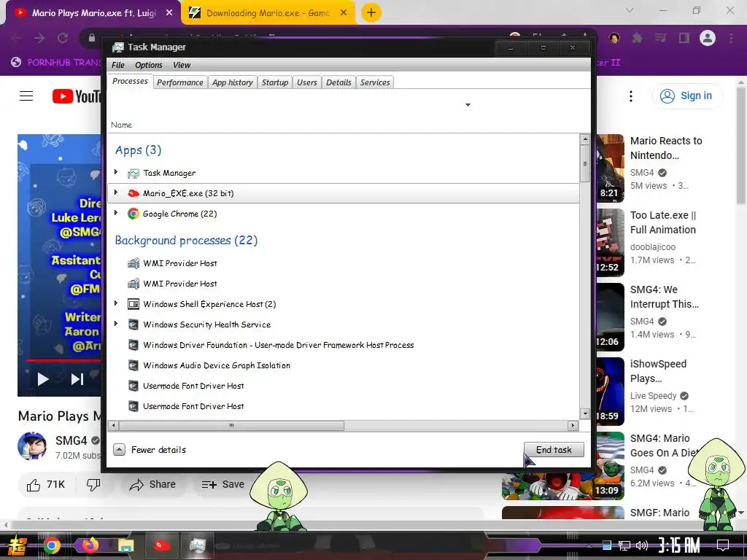Open notification center in taskbar
This screenshot has height=560, width=747.
[723, 545]
